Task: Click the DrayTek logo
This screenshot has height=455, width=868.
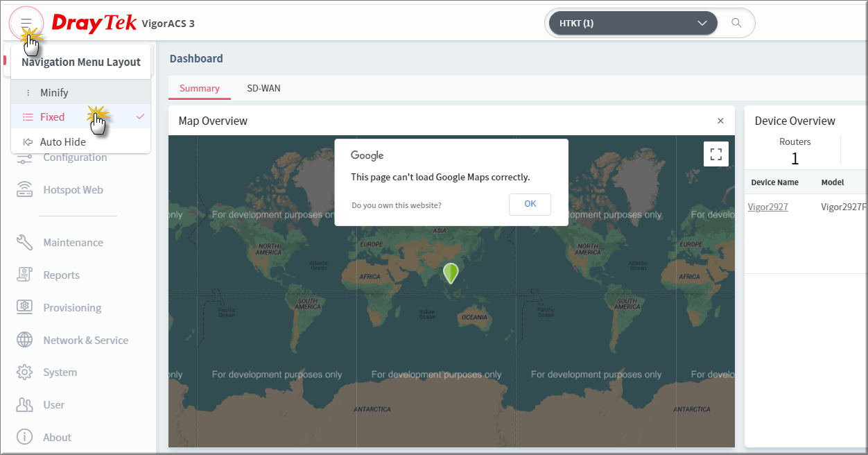Action: [94, 23]
